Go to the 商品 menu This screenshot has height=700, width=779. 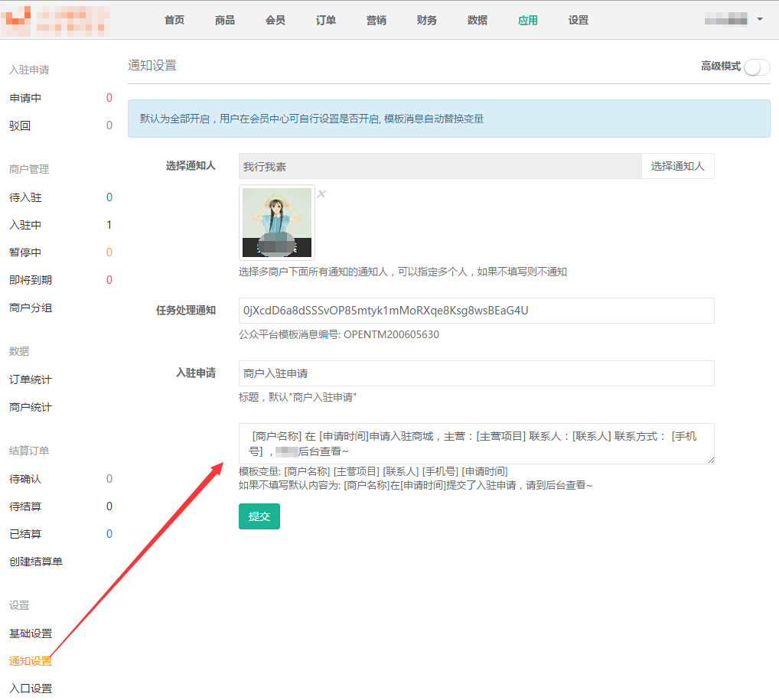click(x=225, y=21)
